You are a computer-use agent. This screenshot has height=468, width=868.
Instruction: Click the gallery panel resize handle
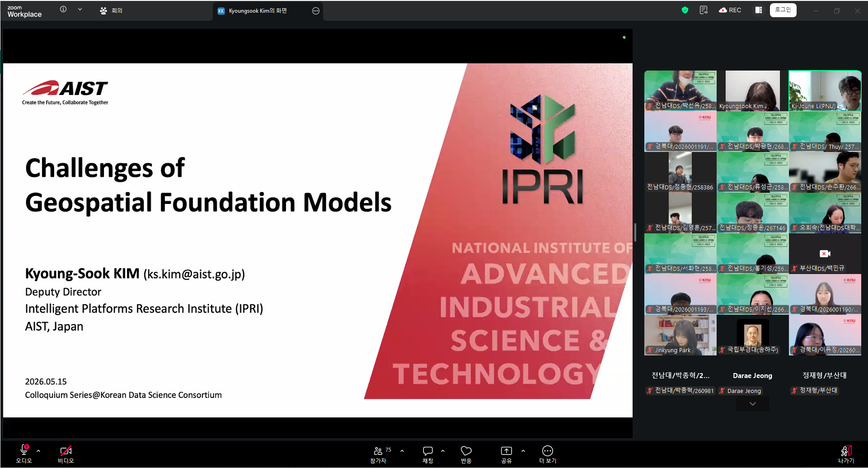point(635,232)
